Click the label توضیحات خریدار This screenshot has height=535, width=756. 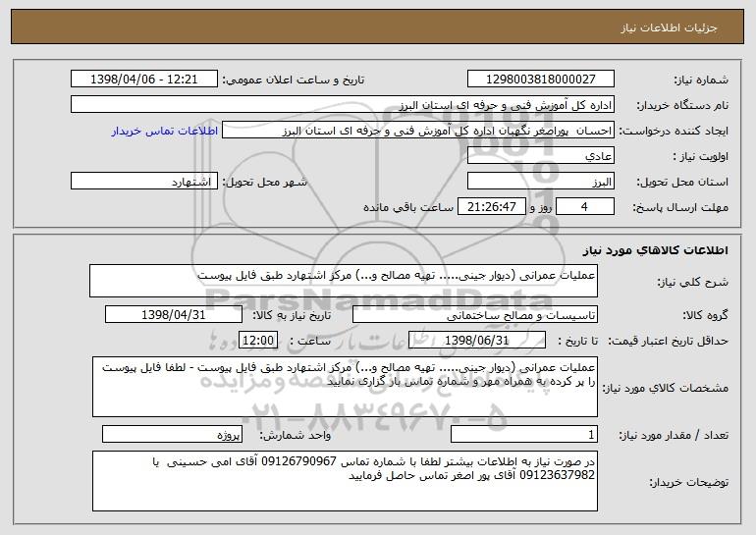(689, 482)
